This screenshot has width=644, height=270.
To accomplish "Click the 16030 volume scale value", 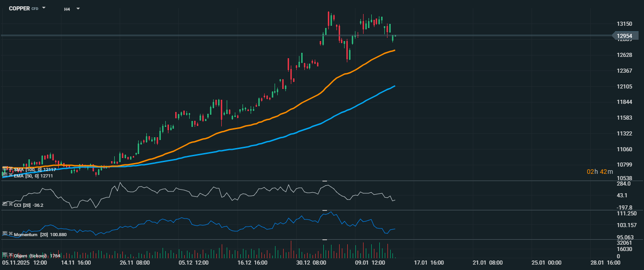I will pos(625,249).
